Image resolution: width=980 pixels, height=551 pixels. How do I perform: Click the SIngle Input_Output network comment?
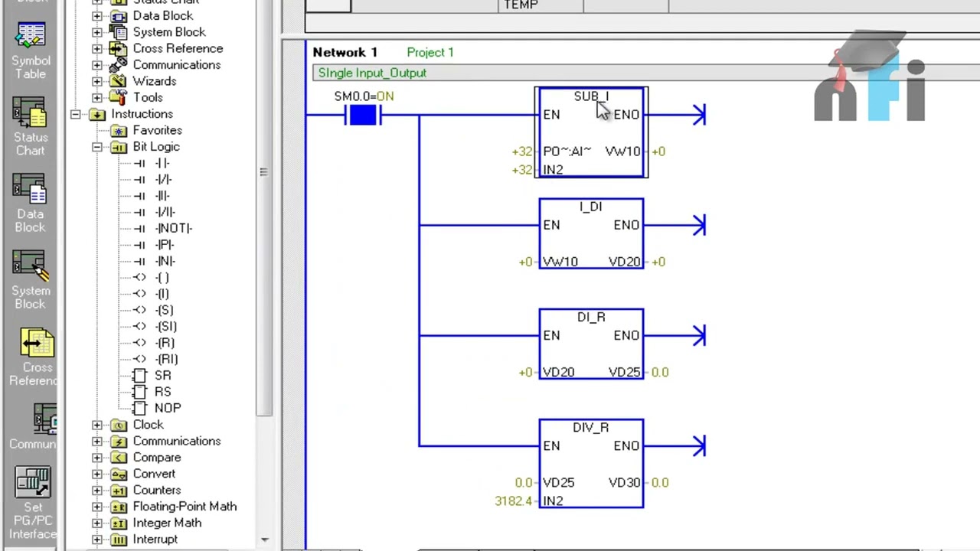pyautogui.click(x=372, y=73)
